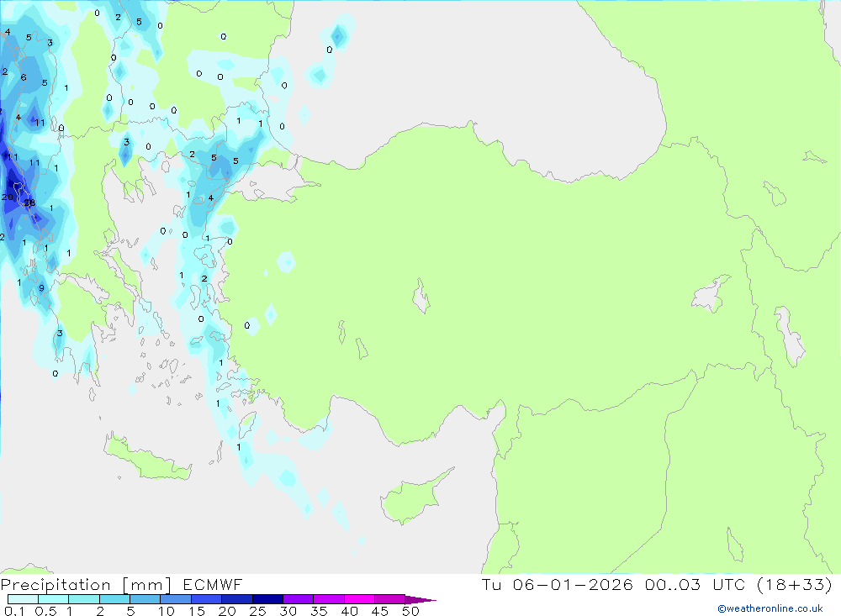Viewport: 841px width, 616px height.
Task: Click the '9' precipitation value on the map
Action: (41, 288)
